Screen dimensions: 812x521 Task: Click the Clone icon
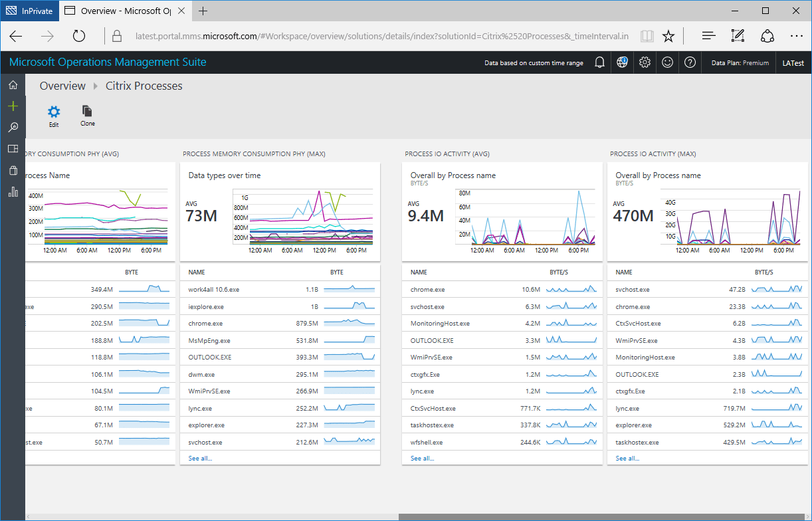(x=87, y=111)
